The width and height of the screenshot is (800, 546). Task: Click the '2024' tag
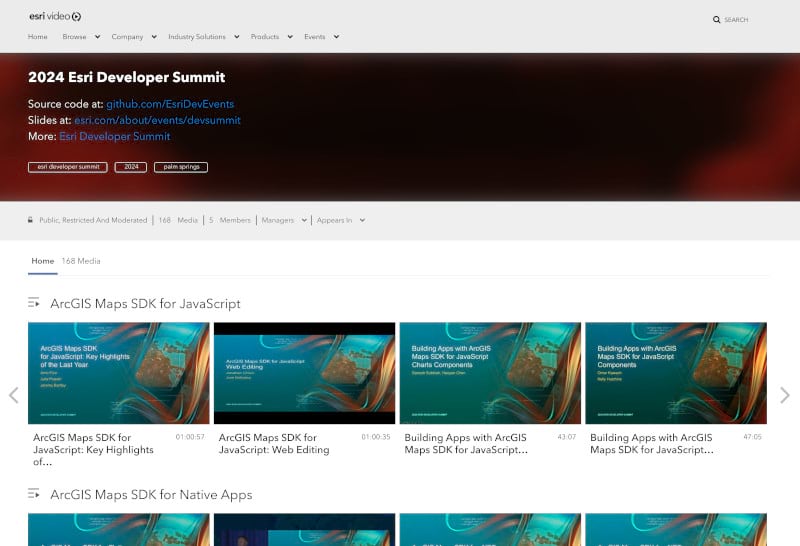coord(131,167)
